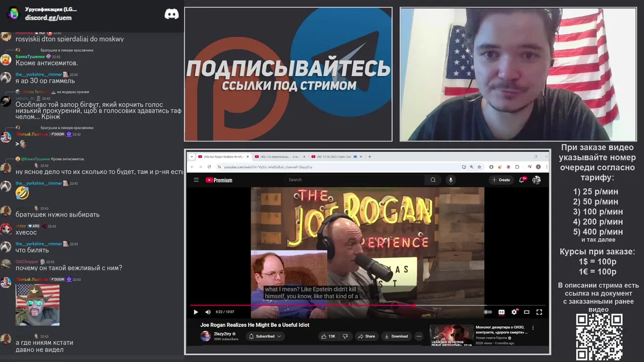This screenshot has width=644, height=362.
Task: Click the message 'братушек нужно выбирать'
Action: point(57,214)
